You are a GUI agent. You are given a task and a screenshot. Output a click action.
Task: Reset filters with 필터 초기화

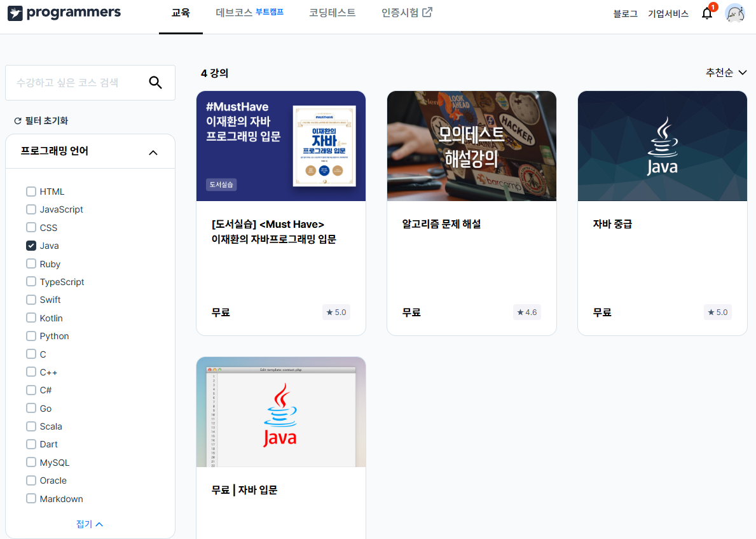click(41, 121)
